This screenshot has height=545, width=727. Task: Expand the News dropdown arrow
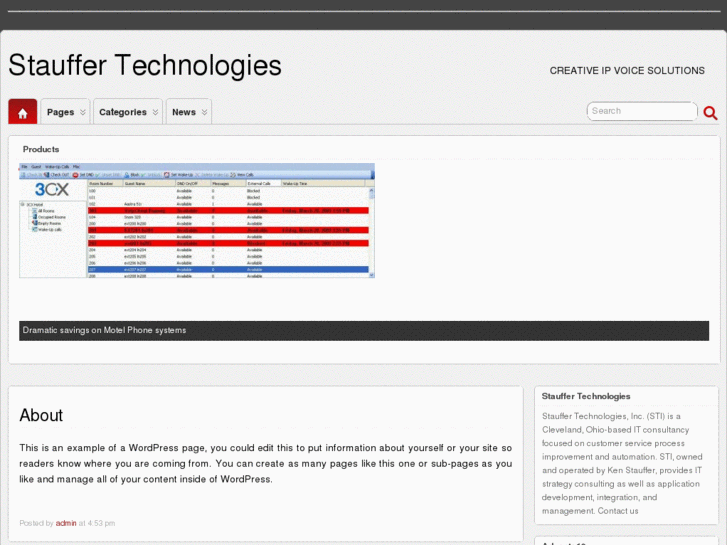pyautogui.click(x=204, y=112)
